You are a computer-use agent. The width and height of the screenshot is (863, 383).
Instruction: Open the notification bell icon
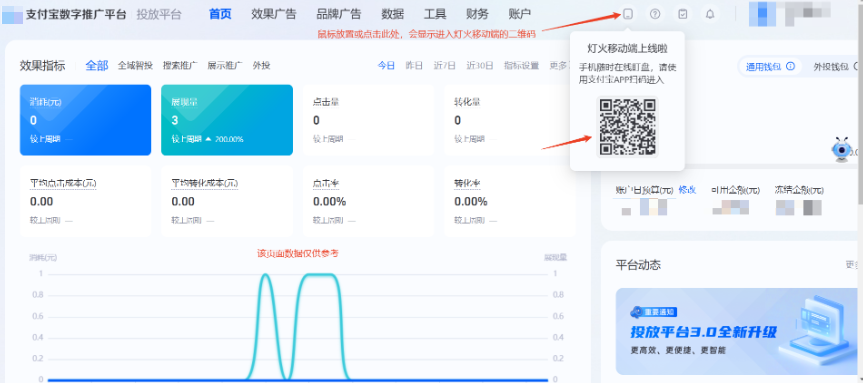point(710,14)
